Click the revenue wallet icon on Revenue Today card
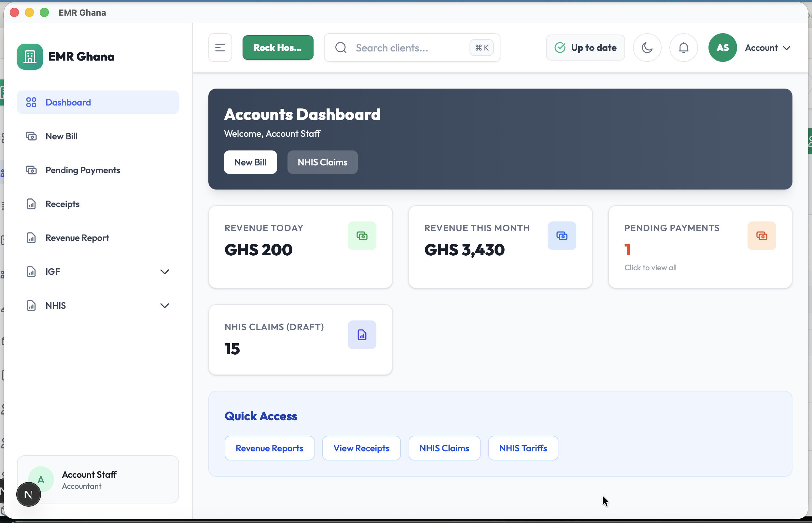812x523 pixels. tap(362, 236)
